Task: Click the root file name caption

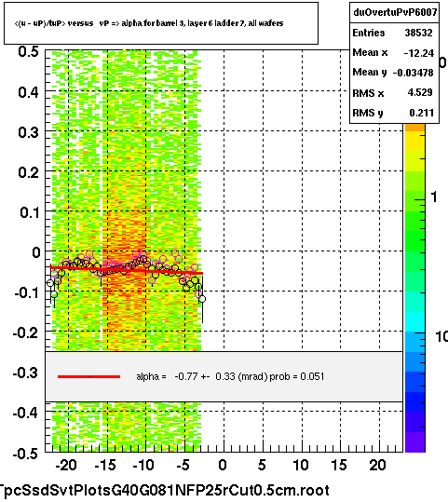Action: click(x=164, y=490)
